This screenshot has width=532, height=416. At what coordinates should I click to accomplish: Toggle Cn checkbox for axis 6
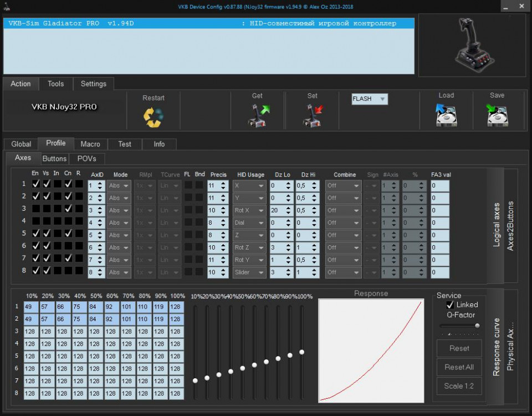pyautogui.click(x=68, y=246)
